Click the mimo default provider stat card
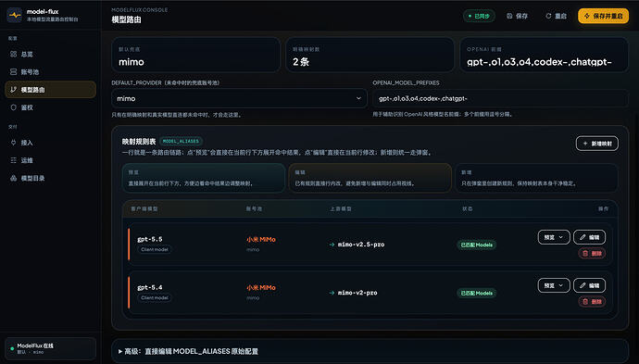 tap(195, 55)
